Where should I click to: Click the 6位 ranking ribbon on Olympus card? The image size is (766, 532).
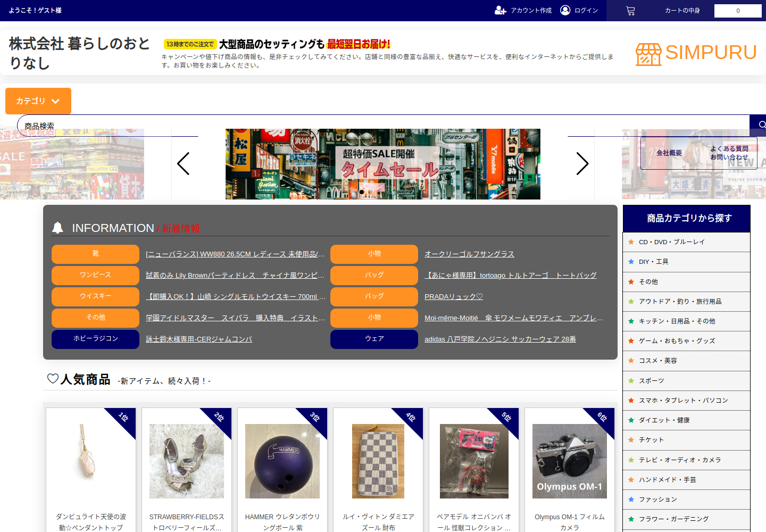(602, 418)
